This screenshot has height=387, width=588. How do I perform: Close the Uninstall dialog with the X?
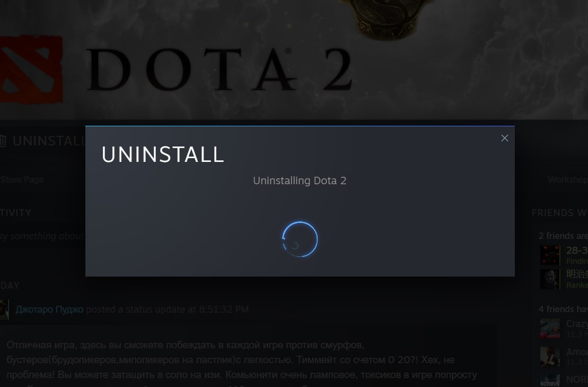click(x=504, y=138)
